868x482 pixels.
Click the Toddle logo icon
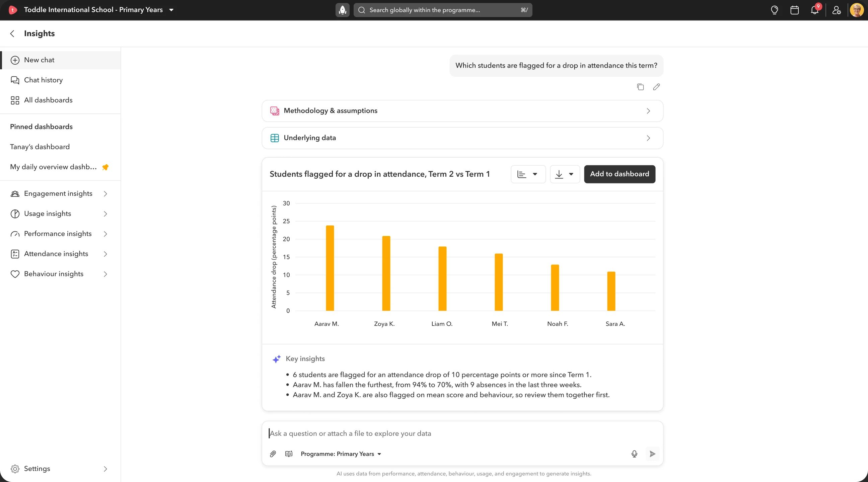12,10
